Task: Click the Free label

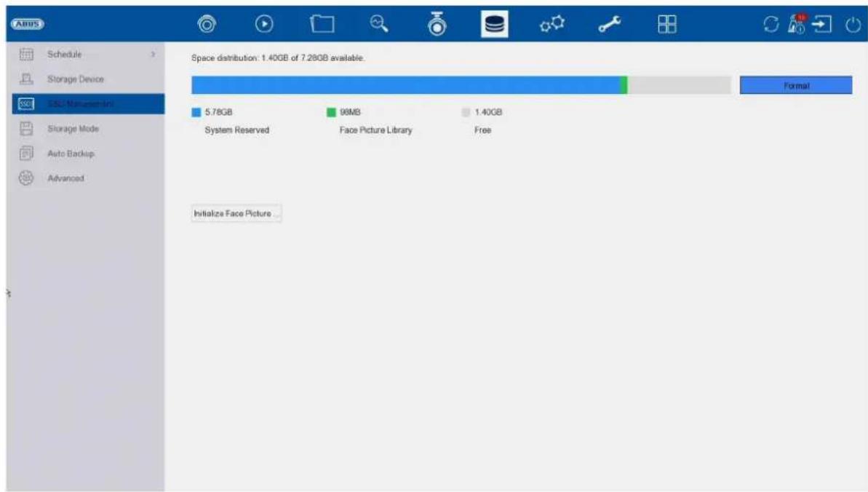Action: click(x=482, y=130)
